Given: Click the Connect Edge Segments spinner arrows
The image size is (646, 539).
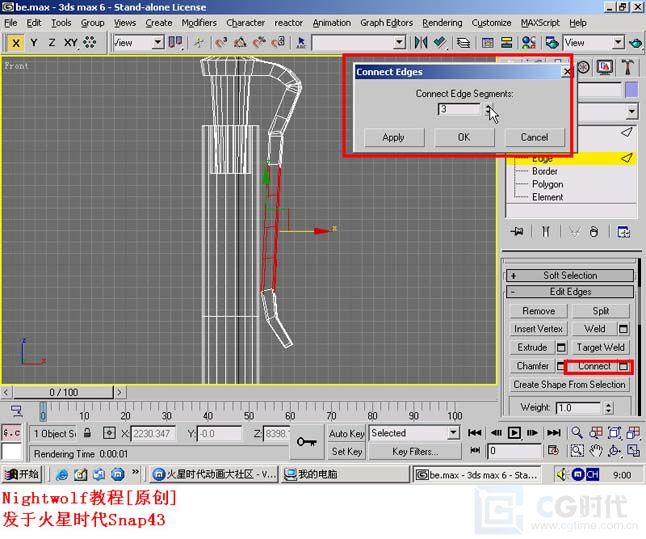Looking at the screenshot, I should click(488, 110).
